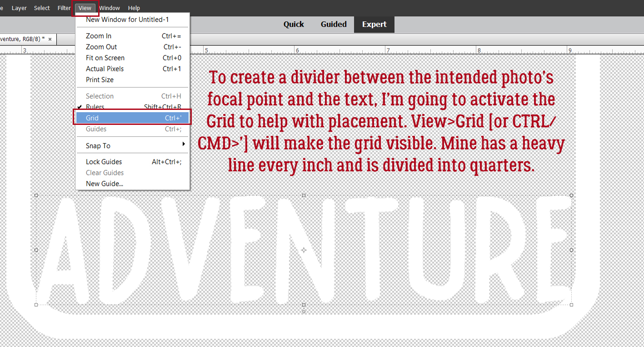Select Lock Guides menu entry
The width and height of the screenshot is (644, 347).
click(133, 162)
